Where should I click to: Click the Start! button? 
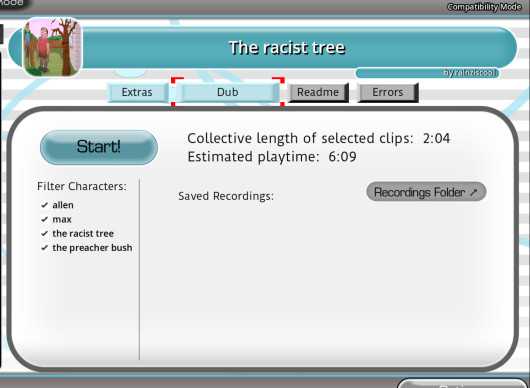point(99,147)
